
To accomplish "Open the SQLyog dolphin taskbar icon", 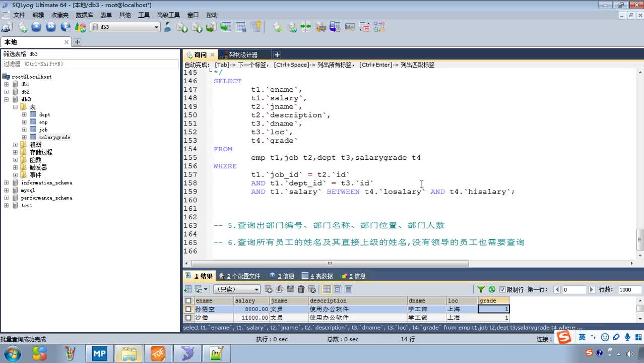I will [x=188, y=354].
